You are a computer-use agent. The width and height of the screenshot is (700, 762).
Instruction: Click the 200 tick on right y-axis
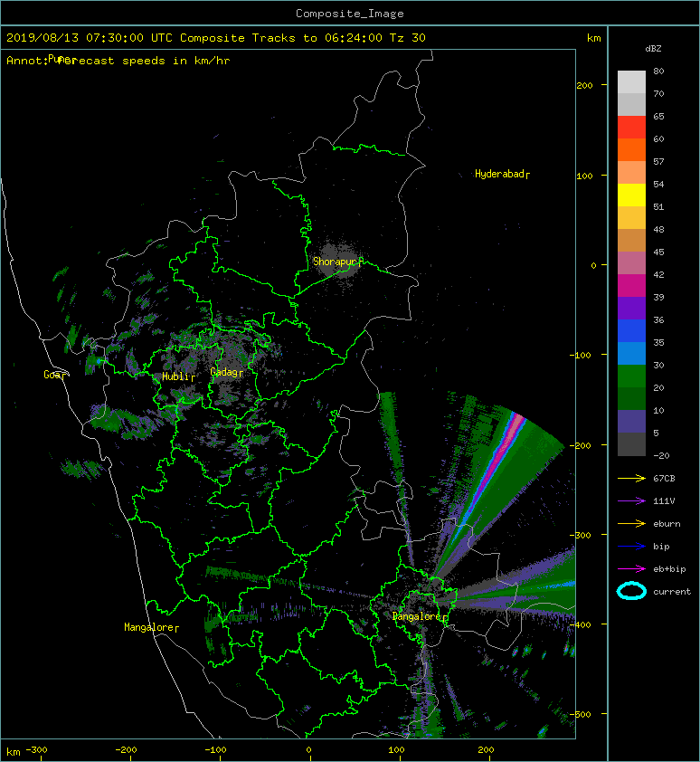coord(585,86)
